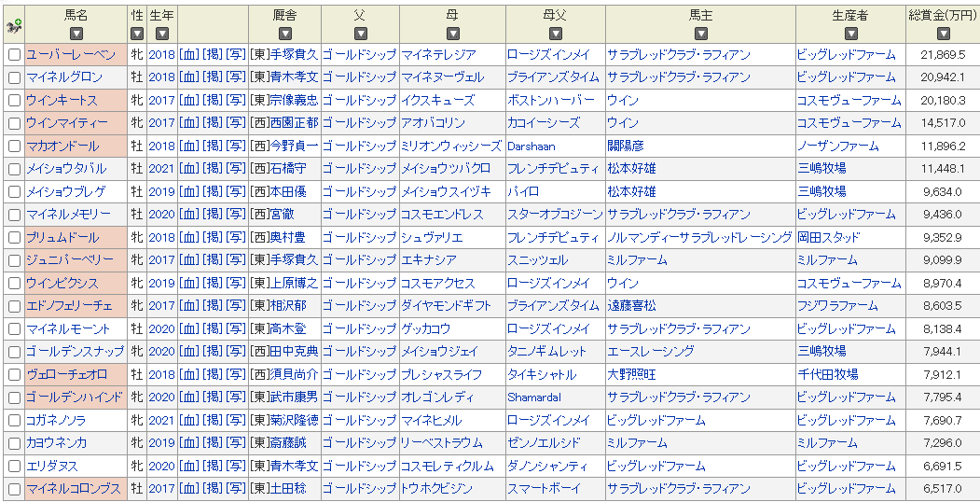Image resolution: width=980 pixels, height=502 pixels.
Task: Open the 厩舎 column sort dropdown
Action: coord(285,34)
